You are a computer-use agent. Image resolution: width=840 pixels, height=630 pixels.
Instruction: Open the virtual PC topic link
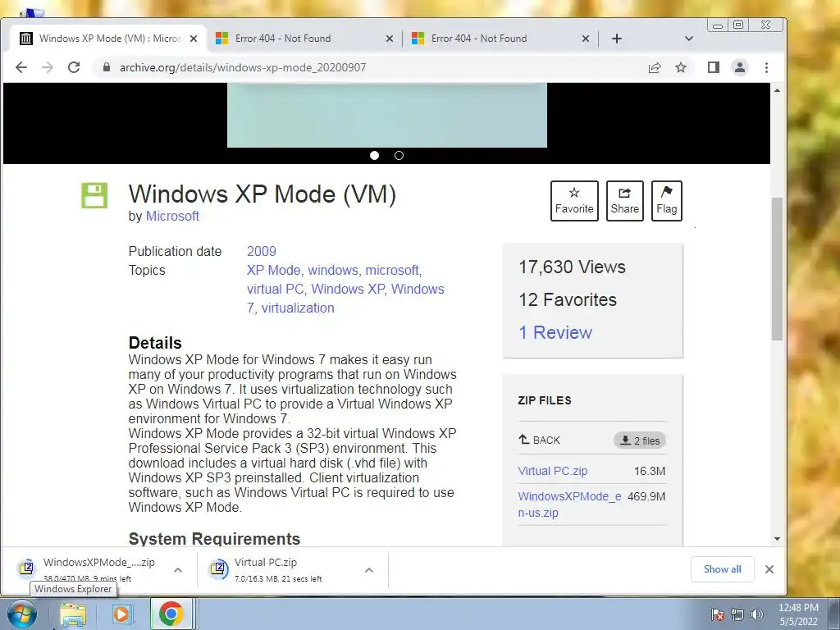point(275,290)
